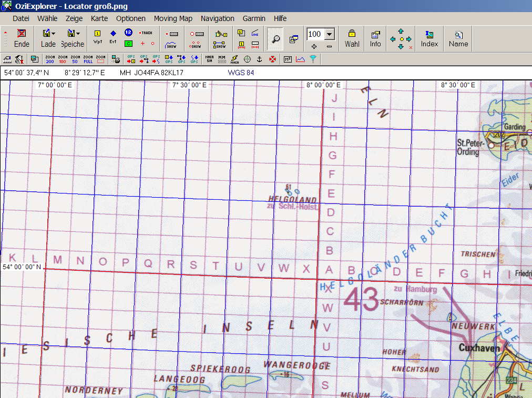Click the anchor alarm icon
Screen dimensions: 532x398
click(260, 59)
